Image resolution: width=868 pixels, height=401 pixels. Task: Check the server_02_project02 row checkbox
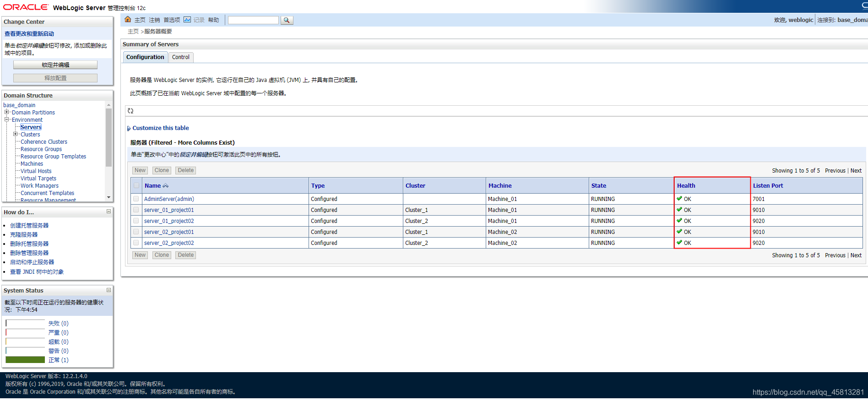click(136, 243)
